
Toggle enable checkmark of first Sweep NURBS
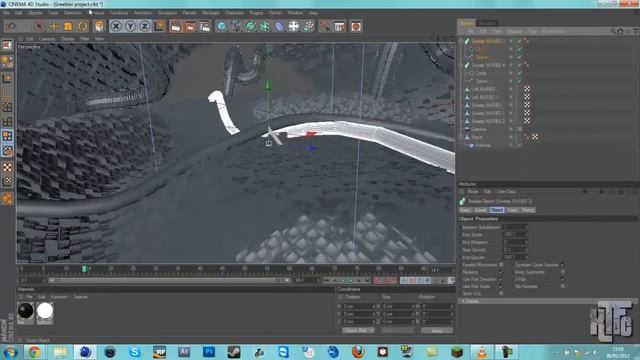coord(520,41)
